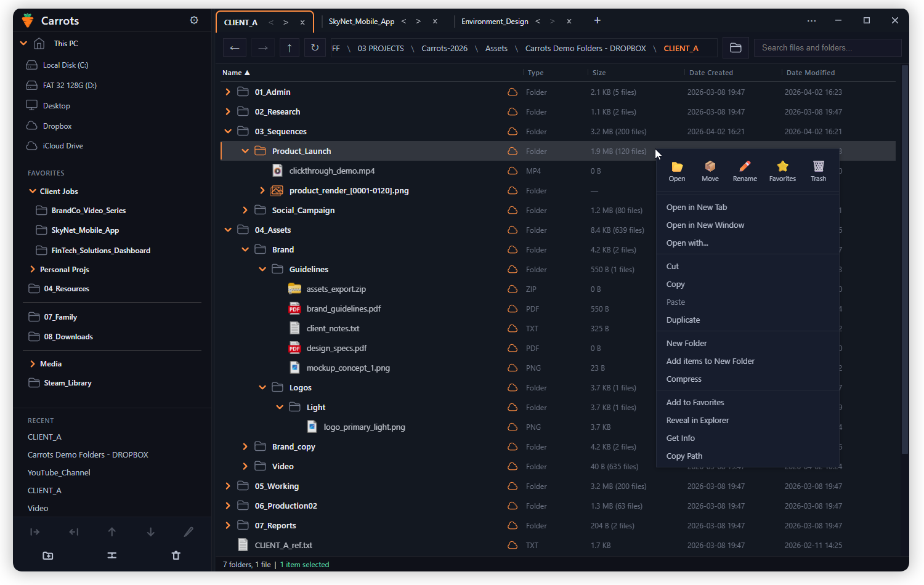
Task: Click the Rename pencil icon
Action: 745,167
